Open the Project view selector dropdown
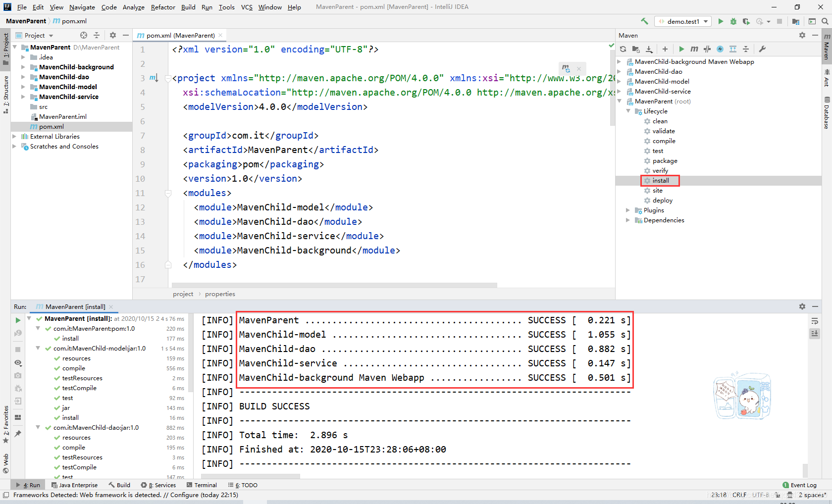 (35, 35)
